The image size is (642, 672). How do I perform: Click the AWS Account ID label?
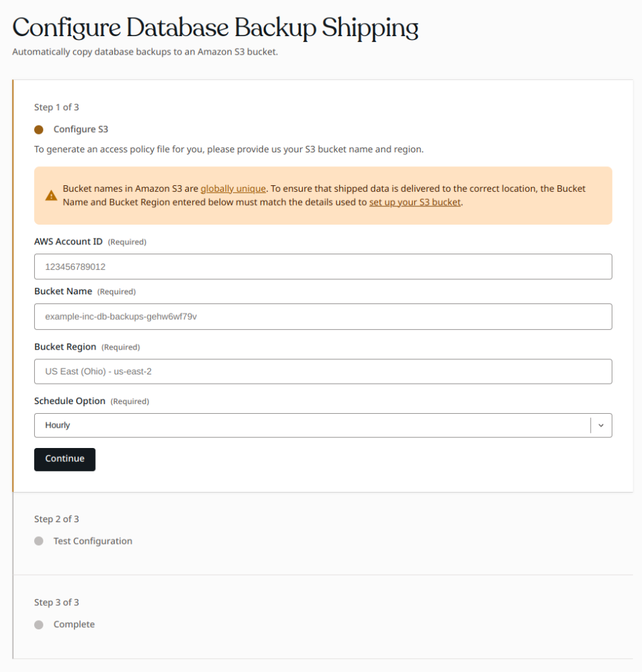pyautogui.click(x=68, y=242)
